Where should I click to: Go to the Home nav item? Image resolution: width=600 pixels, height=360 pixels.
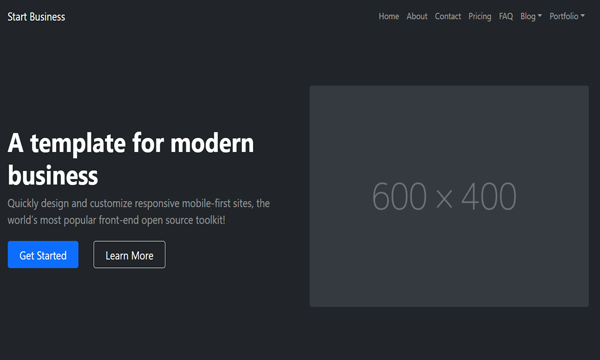(x=389, y=16)
